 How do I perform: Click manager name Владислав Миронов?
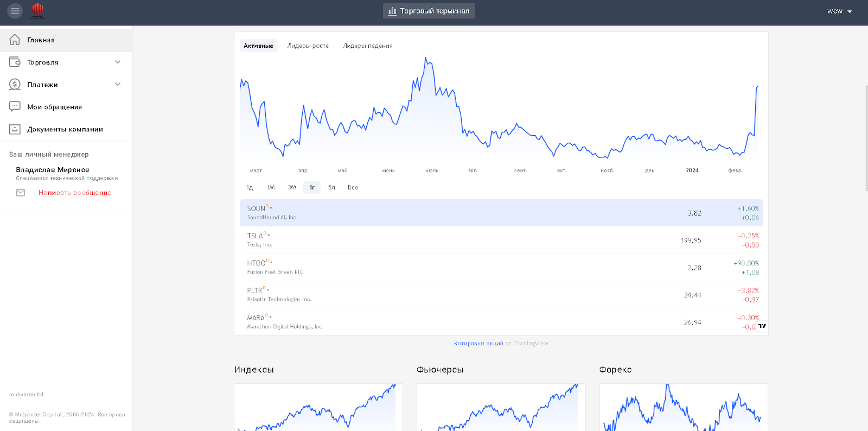53,170
